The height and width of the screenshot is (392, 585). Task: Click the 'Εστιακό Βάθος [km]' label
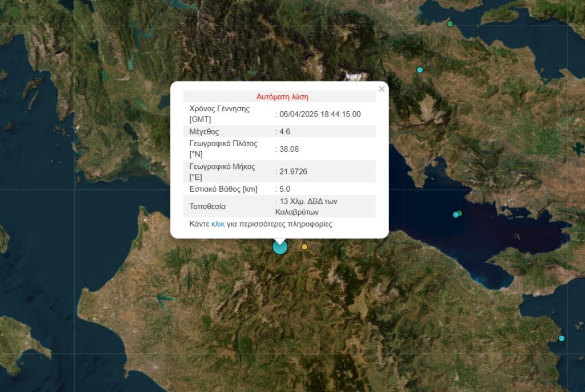point(225,189)
